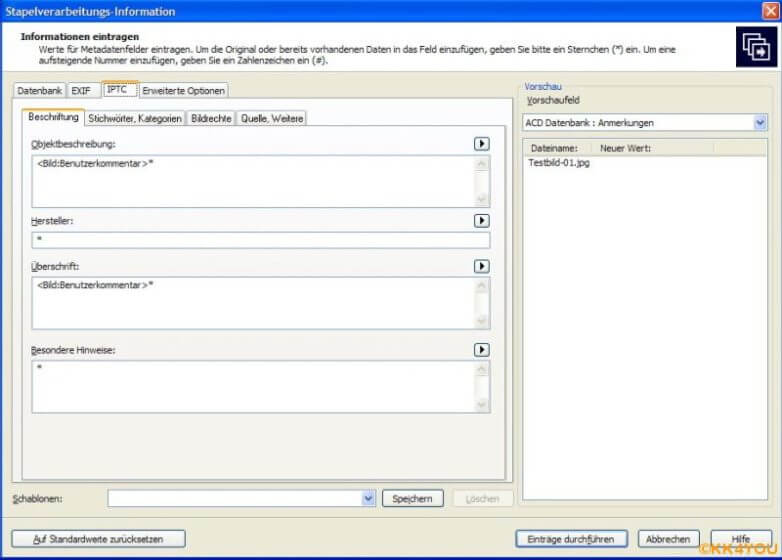Image resolution: width=782 pixels, height=560 pixels.
Task: Click scroll-down arrow of Besondere Hinweise field
Action: tap(482, 404)
